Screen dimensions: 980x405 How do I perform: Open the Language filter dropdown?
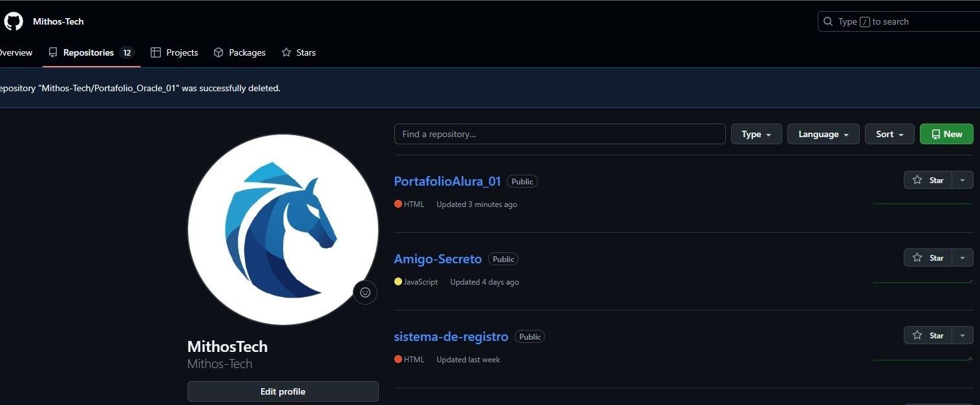823,134
